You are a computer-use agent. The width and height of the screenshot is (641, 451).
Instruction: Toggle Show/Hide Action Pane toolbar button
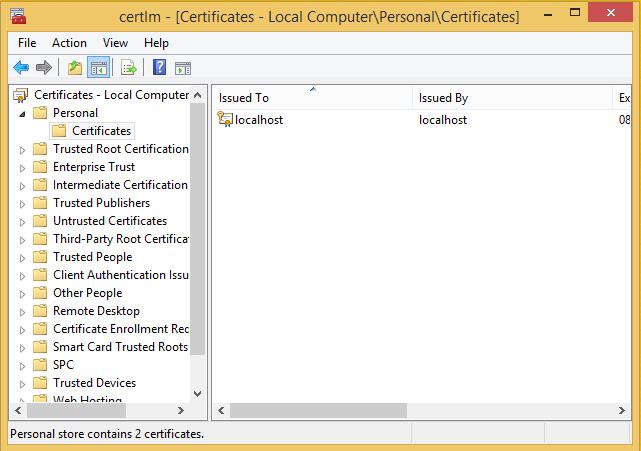click(183, 68)
